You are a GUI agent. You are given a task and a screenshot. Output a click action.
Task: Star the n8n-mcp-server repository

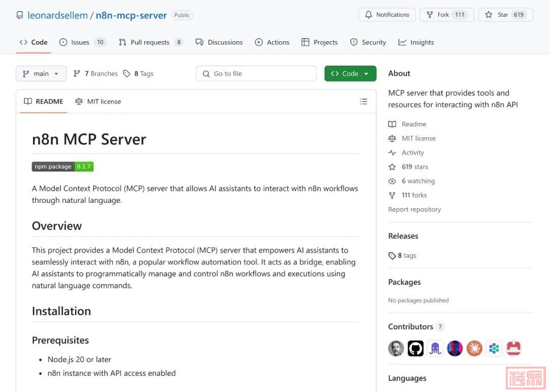tap(505, 15)
